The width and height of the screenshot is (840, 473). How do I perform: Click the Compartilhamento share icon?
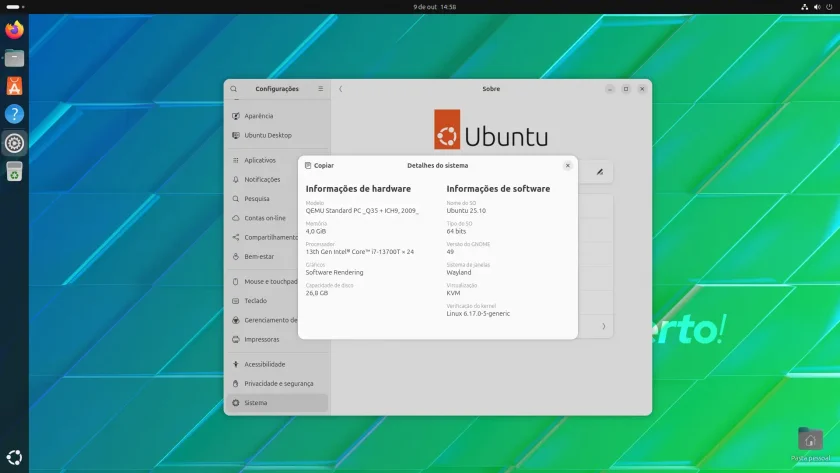[x=236, y=237]
